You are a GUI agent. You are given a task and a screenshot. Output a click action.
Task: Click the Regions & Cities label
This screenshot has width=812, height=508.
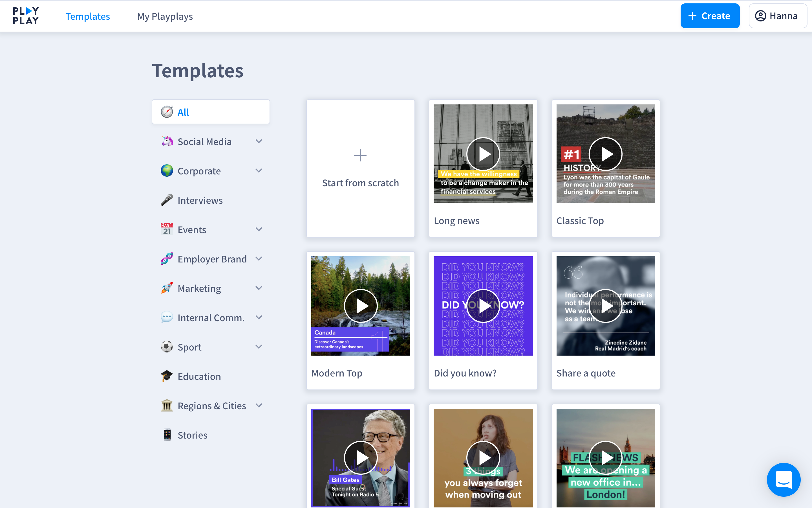point(212,406)
